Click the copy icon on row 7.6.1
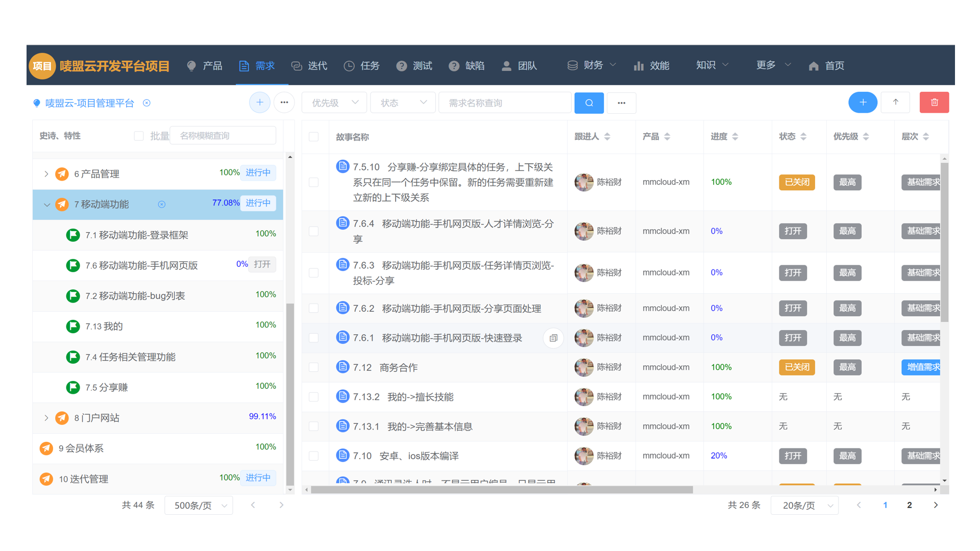Viewport: 980px width, 551px height. coord(553,338)
